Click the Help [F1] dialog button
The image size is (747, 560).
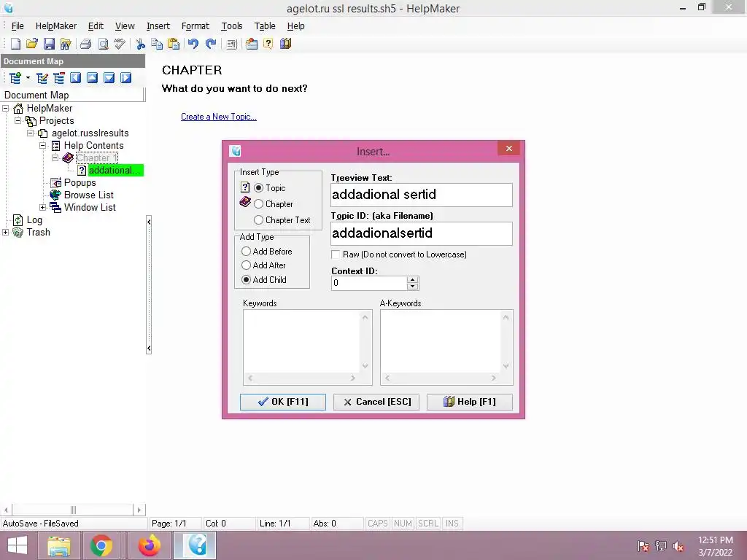click(x=470, y=402)
